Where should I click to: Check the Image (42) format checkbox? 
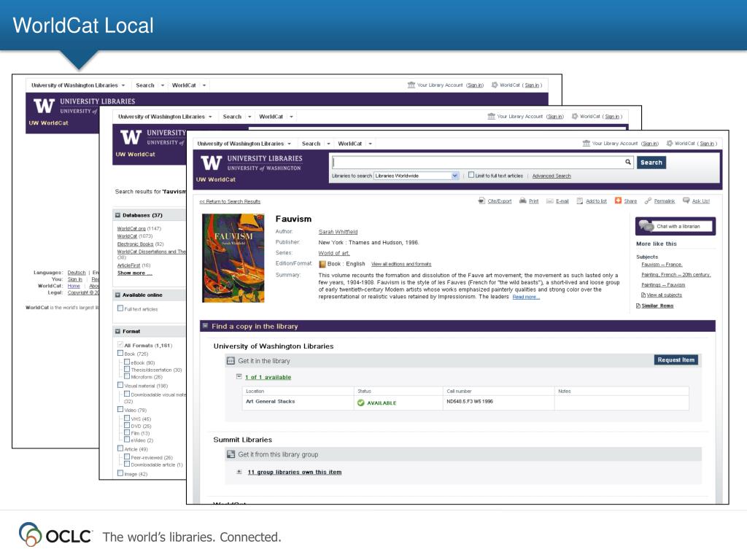click(120, 473)
